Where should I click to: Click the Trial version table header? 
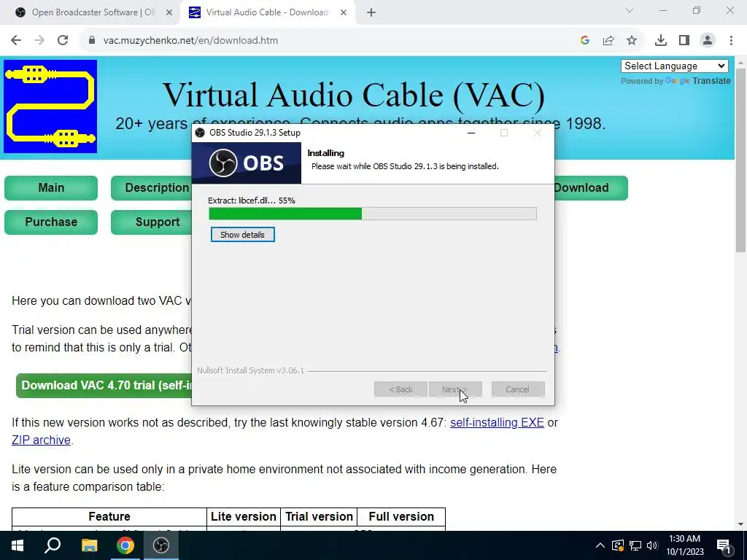click(x=320, y=517)
